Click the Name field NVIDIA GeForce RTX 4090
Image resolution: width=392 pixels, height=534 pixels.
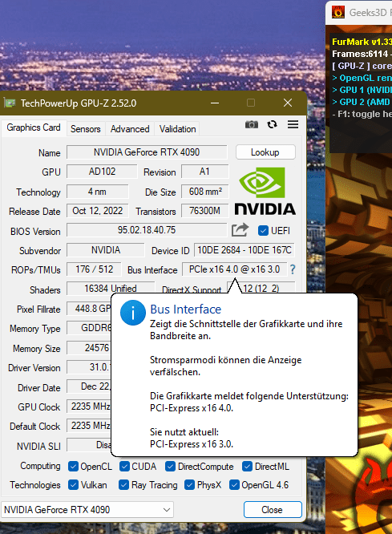pos(147,152)
